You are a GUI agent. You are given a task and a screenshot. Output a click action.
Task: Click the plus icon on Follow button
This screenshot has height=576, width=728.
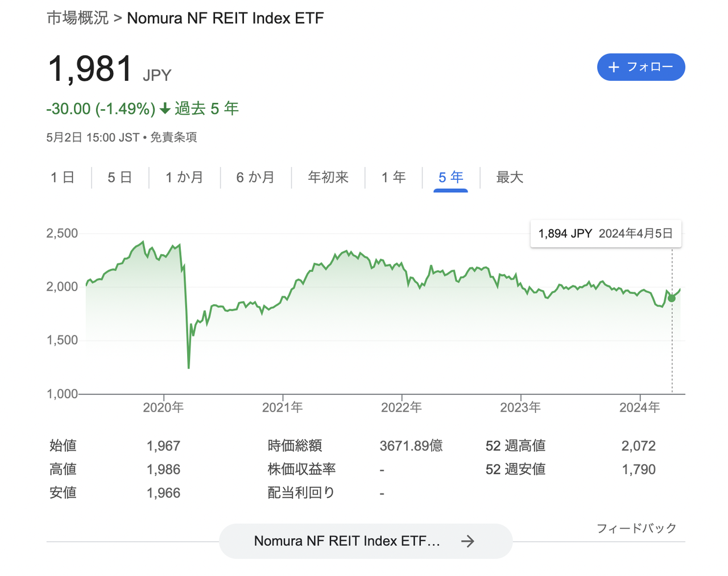pos(614,67)
